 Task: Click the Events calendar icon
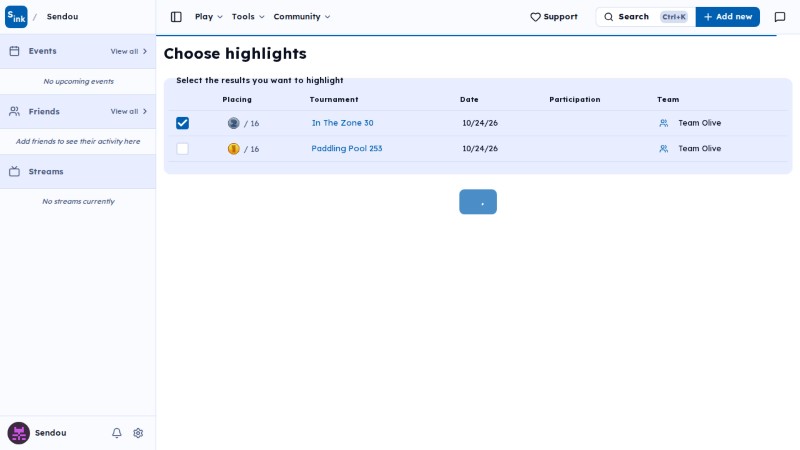pos(14,51)
